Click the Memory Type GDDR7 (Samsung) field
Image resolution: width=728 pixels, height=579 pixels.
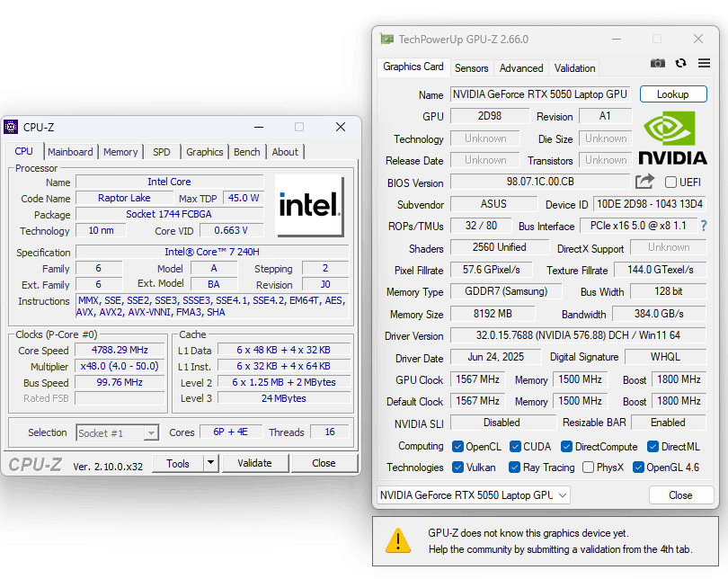click(506, 291)
